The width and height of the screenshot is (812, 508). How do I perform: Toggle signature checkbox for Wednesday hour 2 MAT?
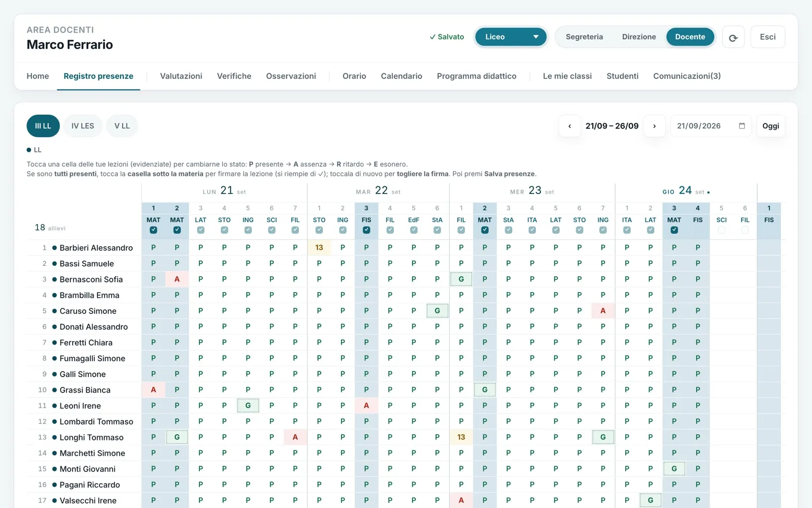pyautogui.click(x=485, y=230)
